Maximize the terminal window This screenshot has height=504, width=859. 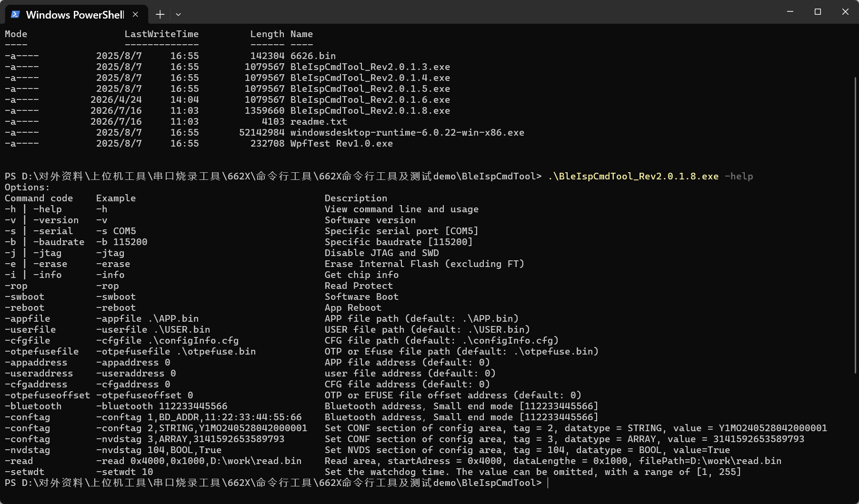tap(818, 11)
